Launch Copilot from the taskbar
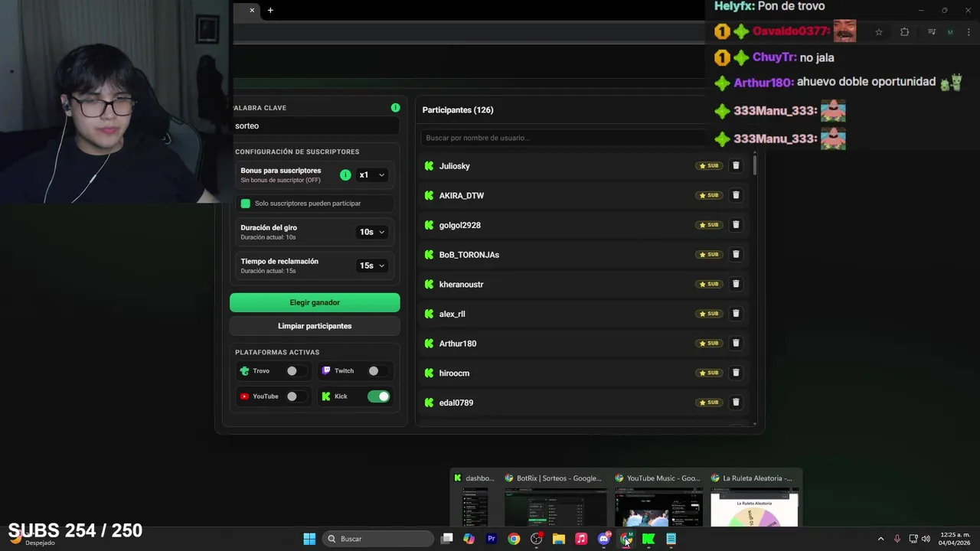Screen dimensions: 980x551 pos(469,539)
